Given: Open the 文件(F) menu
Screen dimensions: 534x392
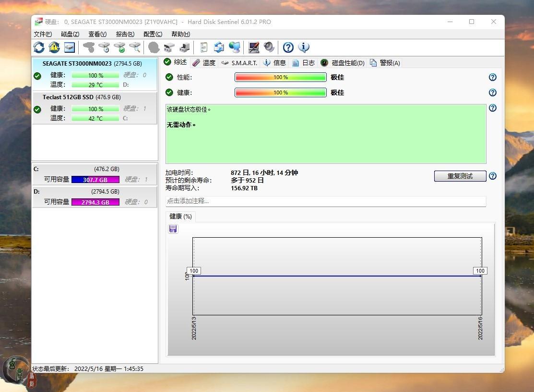Looking at the screenshot, I should (43, 34).
